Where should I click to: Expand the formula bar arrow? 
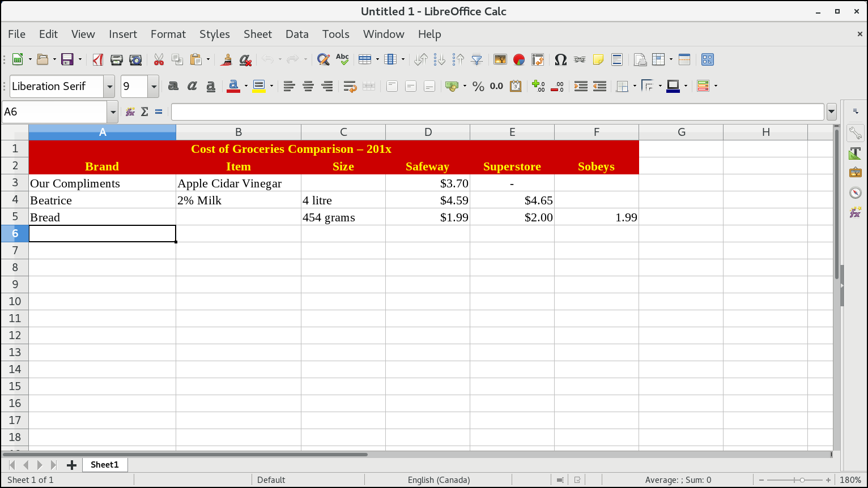point(832,112)
